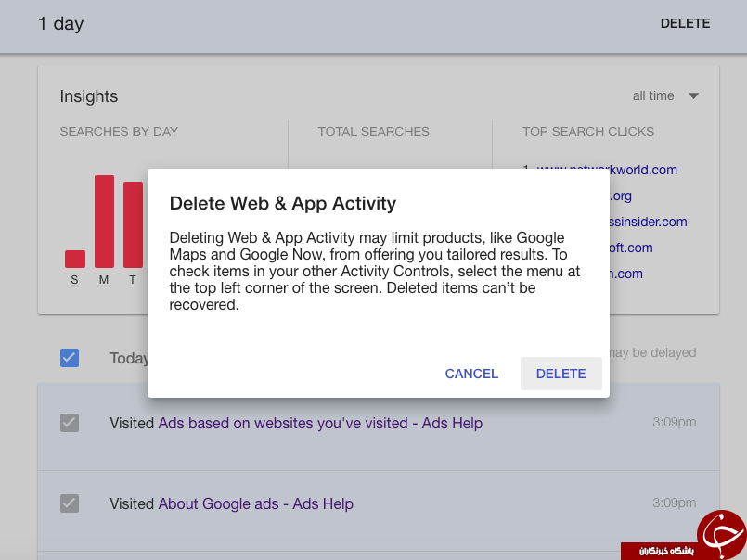Open 'Ads based on websites you've visited - Ads Help' link
Image resolution: width=747 pixels, height=560 pixels.
pos(320,423)
